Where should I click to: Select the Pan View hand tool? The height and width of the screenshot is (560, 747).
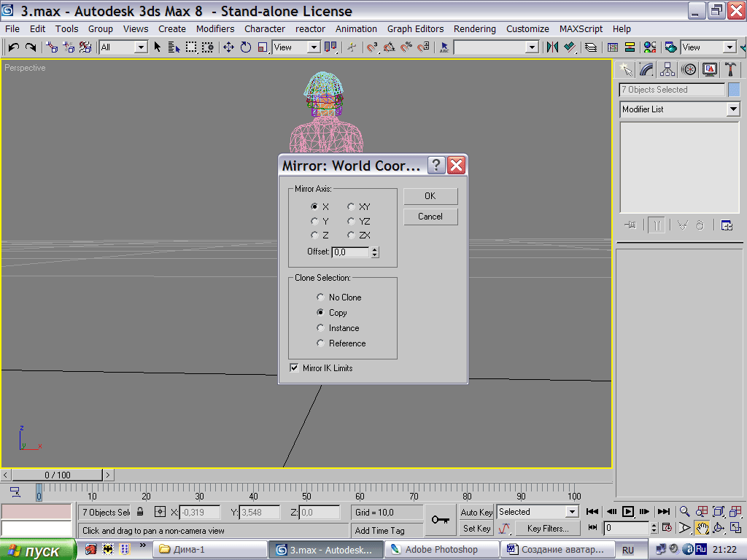pos(702,528)
